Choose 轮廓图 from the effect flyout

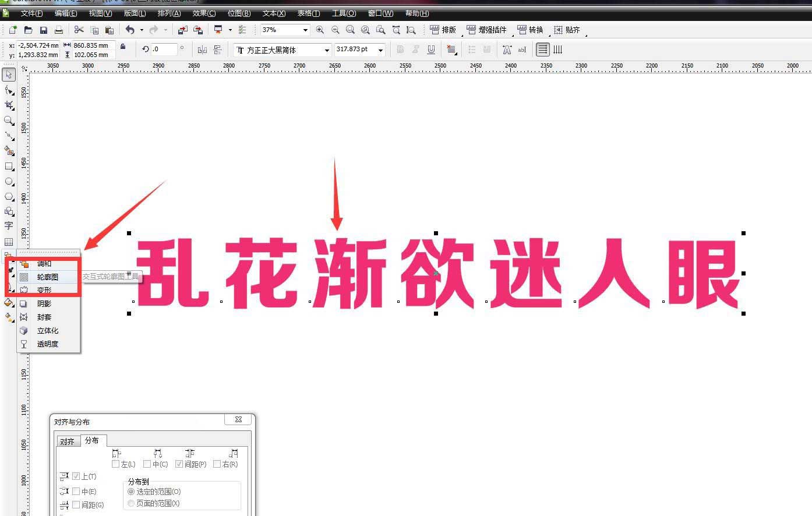pos(47,277)
